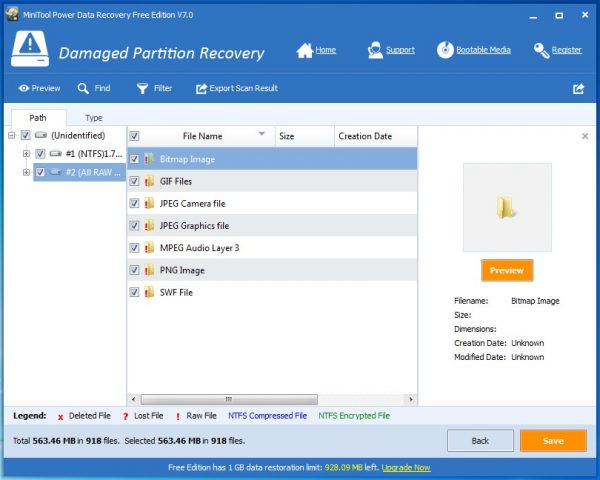Click the JPEG Camera file folder icon
The width and height of the screenshot is (600, 480).
click(149, 203)
